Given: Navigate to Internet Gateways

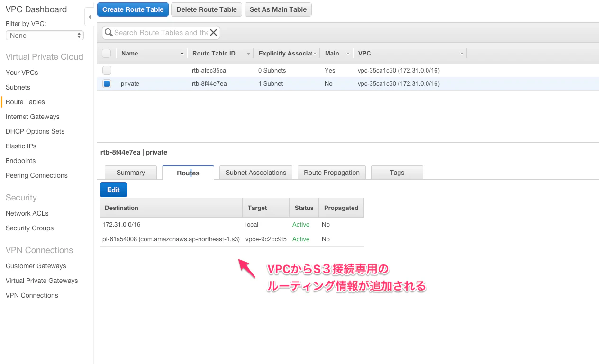Looking at the screenshot, I should click(x=33, y=117).
